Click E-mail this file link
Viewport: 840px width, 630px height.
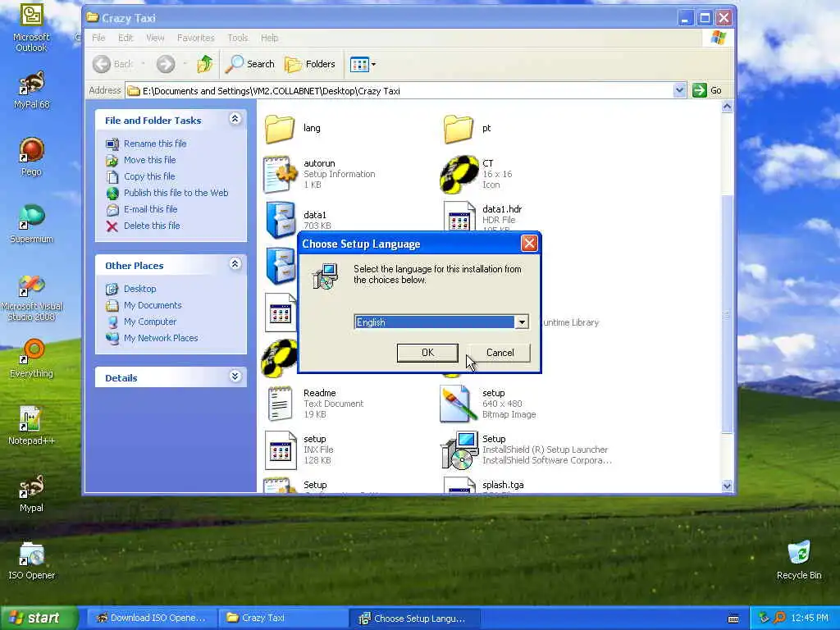coord(151,209)
